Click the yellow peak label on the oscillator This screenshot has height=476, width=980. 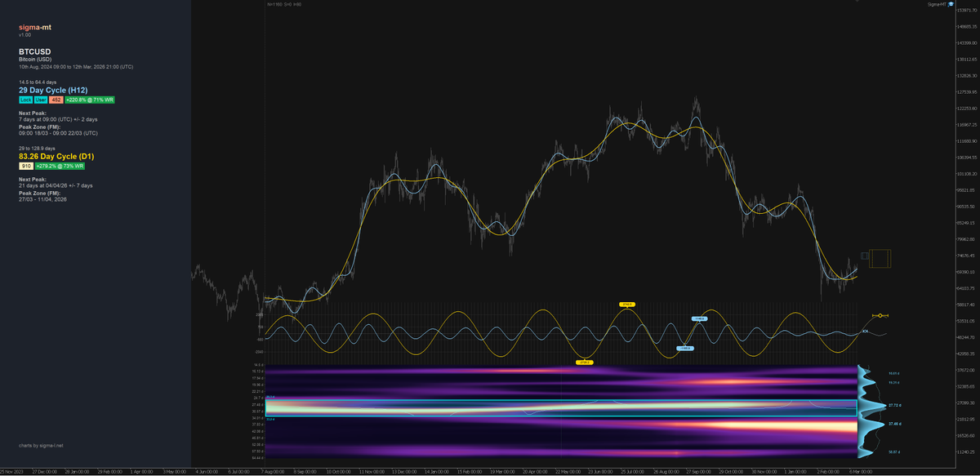[627, 304]
